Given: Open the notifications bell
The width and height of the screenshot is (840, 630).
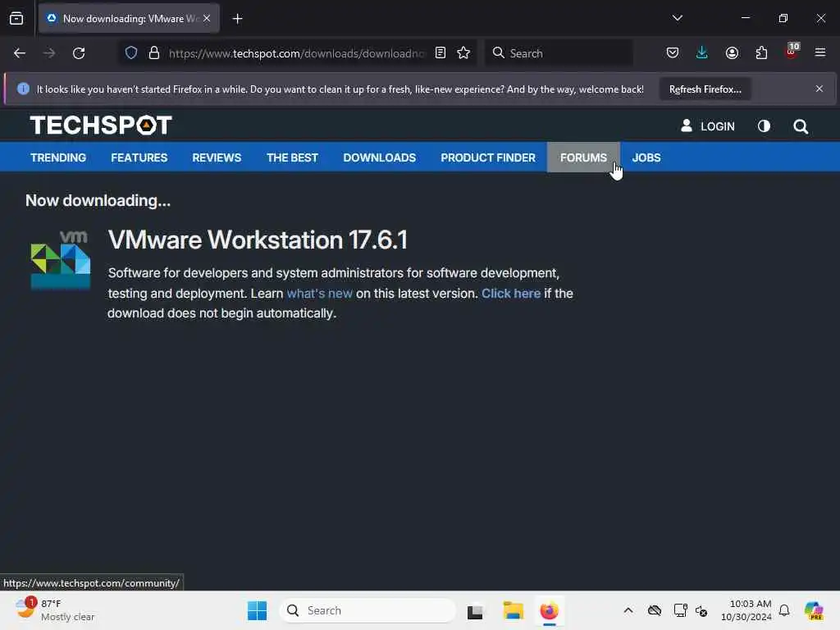Looking at the screenshot, I should (x=784, y=610).
